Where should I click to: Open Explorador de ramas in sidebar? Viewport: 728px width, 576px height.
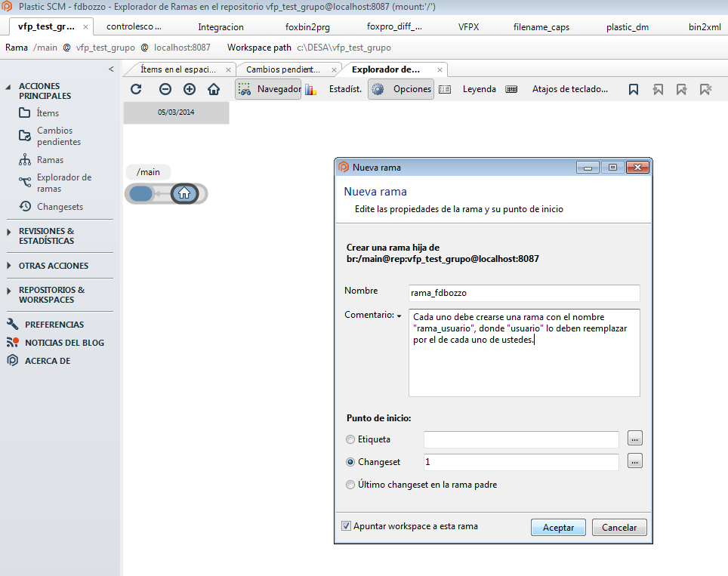tap(55, 183)
